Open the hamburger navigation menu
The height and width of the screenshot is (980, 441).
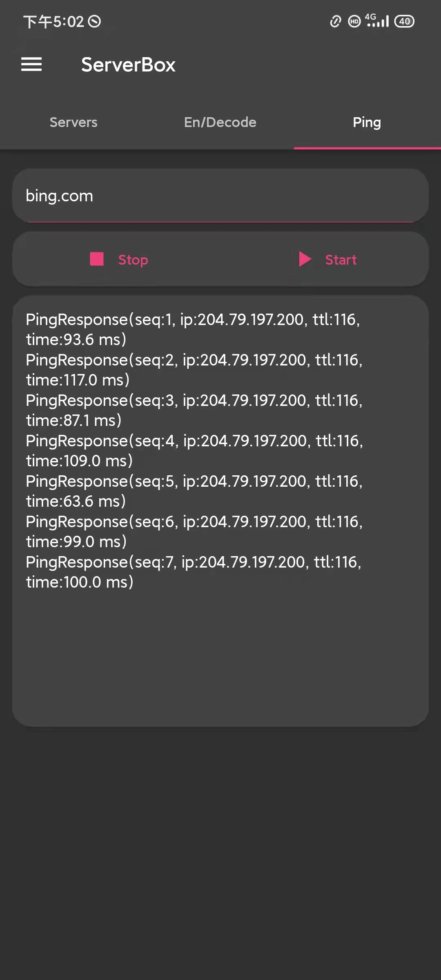tap(31, 65)
